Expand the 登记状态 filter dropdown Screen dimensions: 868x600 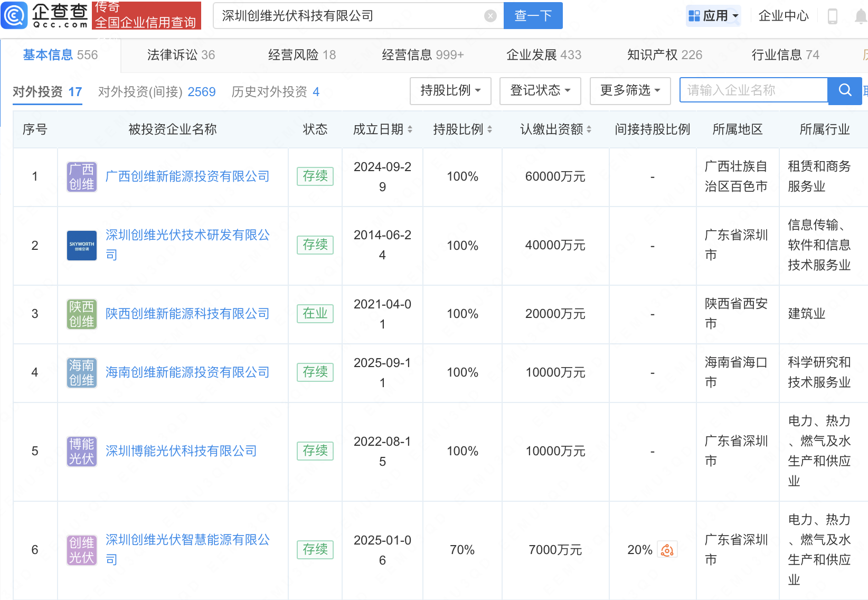(540, 90)
